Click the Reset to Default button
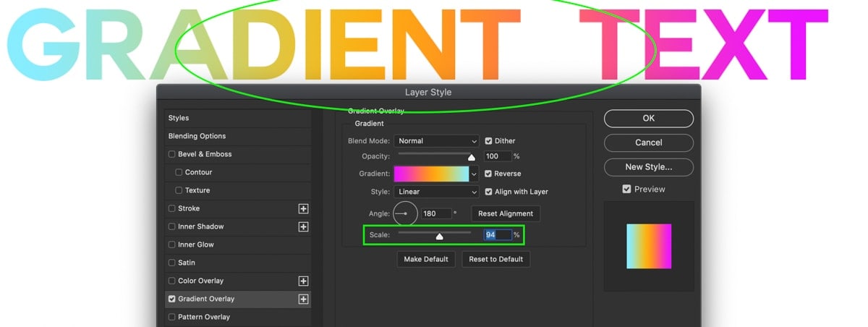 496,259
